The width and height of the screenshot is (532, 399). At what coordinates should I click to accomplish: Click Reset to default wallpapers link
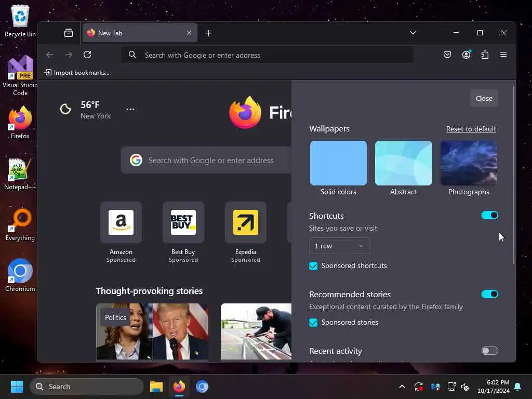[471, 129]
